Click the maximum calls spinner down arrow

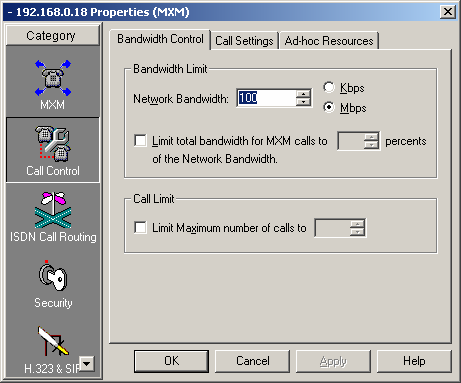(357, 232)
